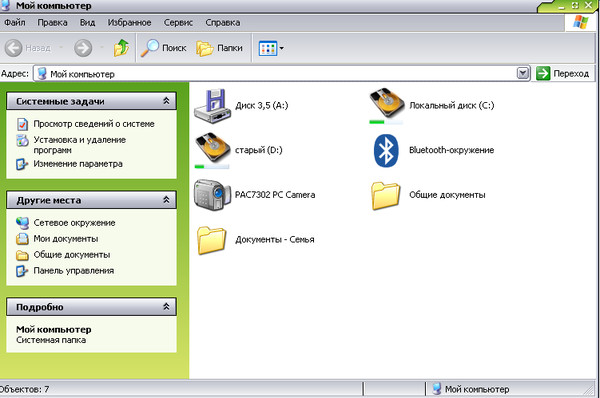600x398 pixels.
Task: Open the Сервис menu
Action: 178,23
